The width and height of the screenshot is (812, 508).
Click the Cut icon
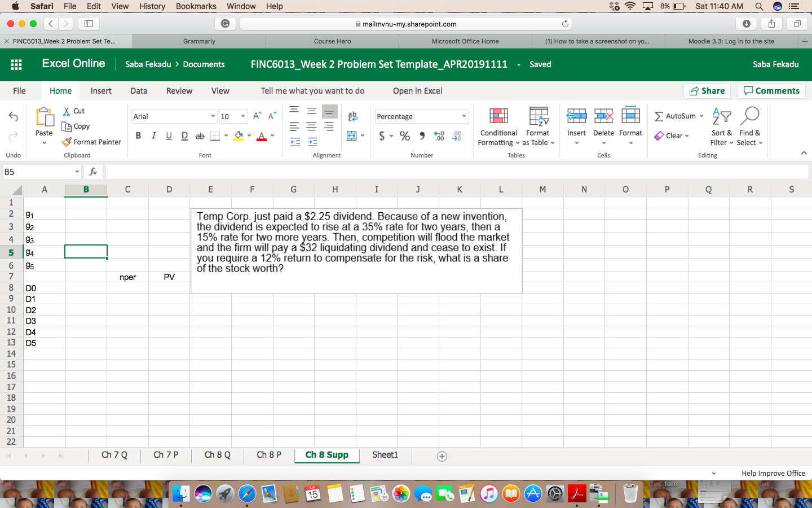[67, 111]
